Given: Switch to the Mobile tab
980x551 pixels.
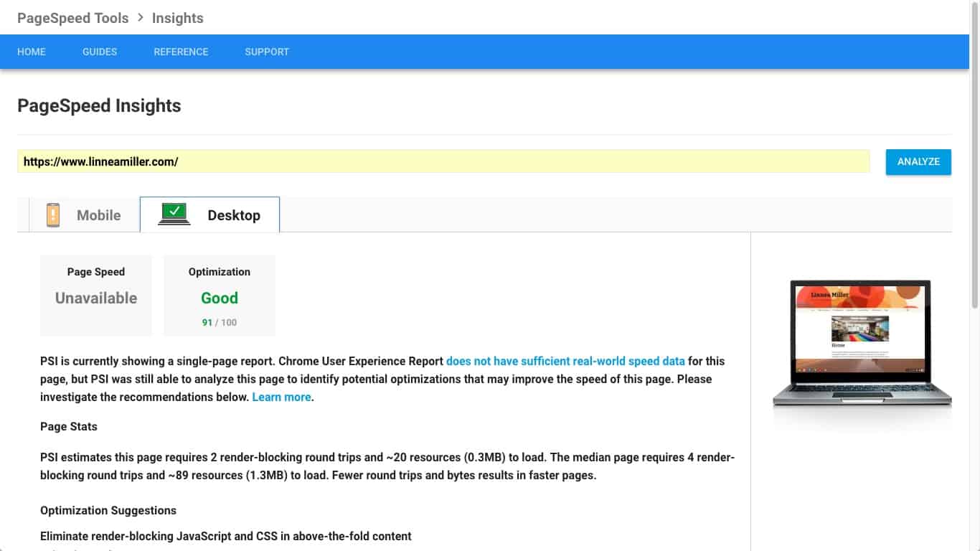Looking at the screenshot, I should click(x=83, y=215).
